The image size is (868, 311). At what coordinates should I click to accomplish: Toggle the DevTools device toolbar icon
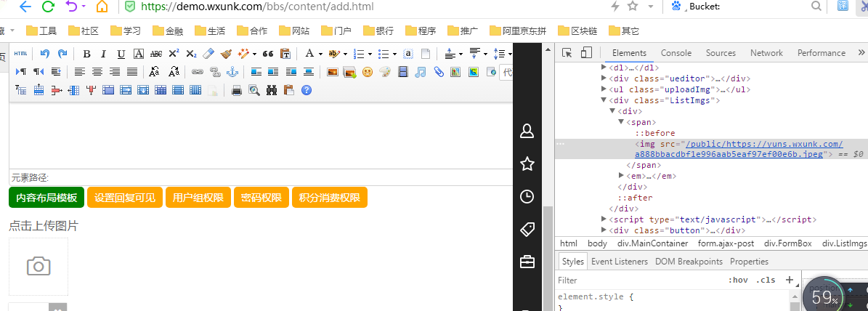point(587,53)
